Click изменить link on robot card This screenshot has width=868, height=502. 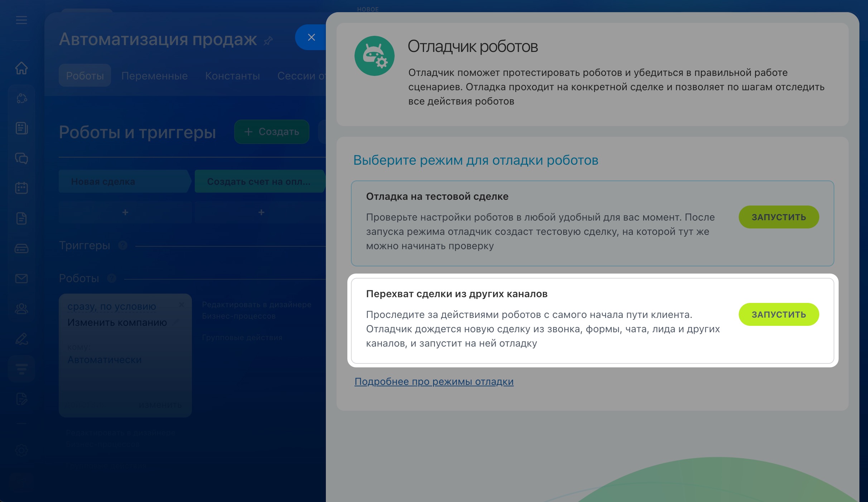(160, 405)
